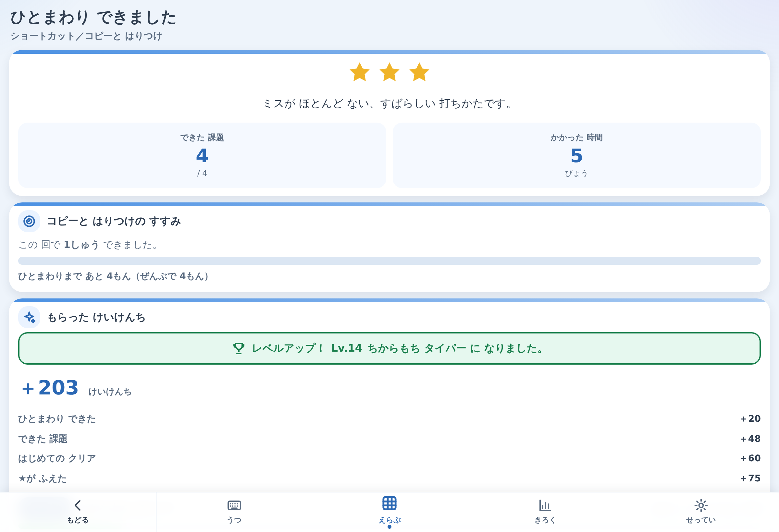The height and width of the screenshot is (532, 779).
Task: Click the かかった 時間 5 びょう card
Action: pos(576,155)
